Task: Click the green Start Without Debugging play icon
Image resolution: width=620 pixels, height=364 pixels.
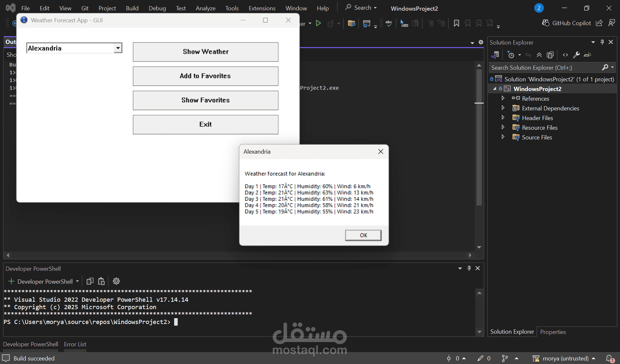Action: (318, 23)
